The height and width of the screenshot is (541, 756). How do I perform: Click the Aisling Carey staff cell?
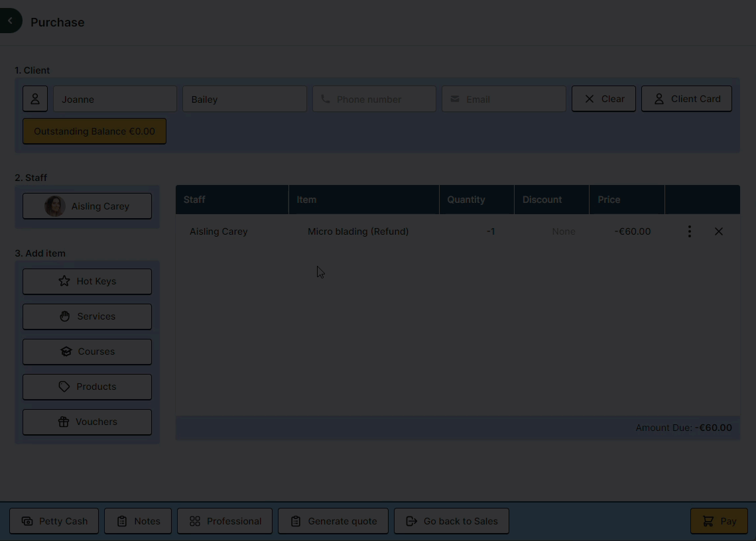point(218,231)
